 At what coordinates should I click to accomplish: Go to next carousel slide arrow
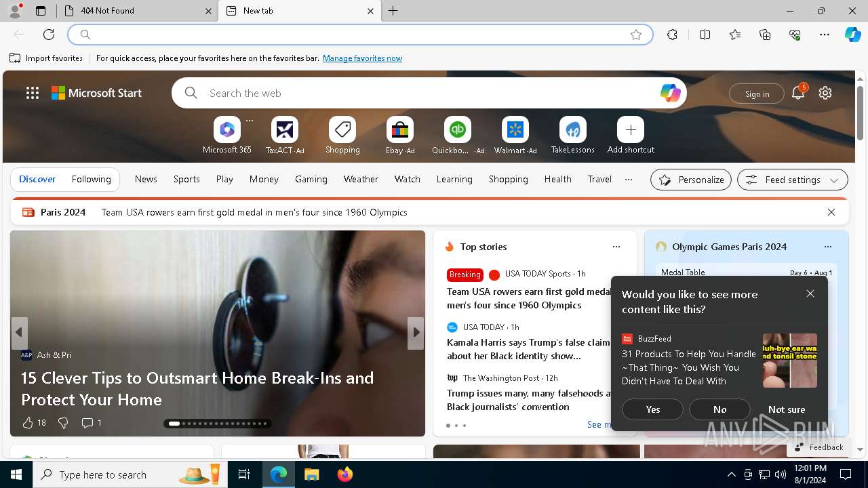[416, 333]
